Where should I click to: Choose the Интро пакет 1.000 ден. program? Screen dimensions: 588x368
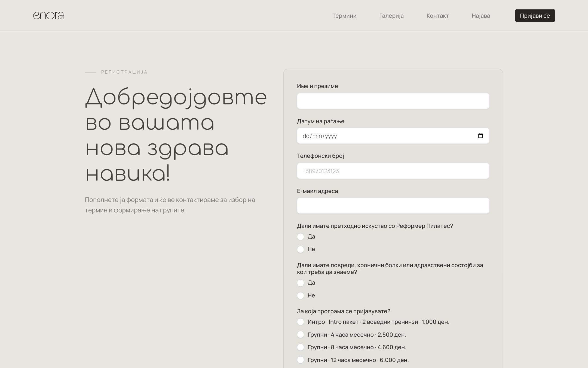coord(301,322)
